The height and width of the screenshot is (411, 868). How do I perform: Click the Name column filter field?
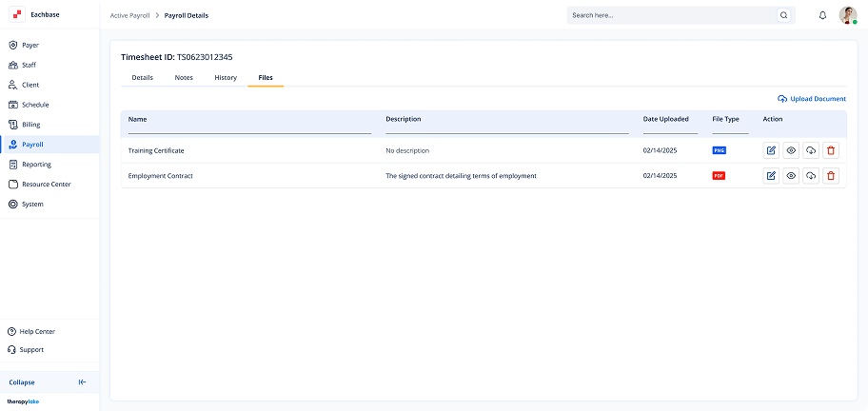(x=249, y=129)
